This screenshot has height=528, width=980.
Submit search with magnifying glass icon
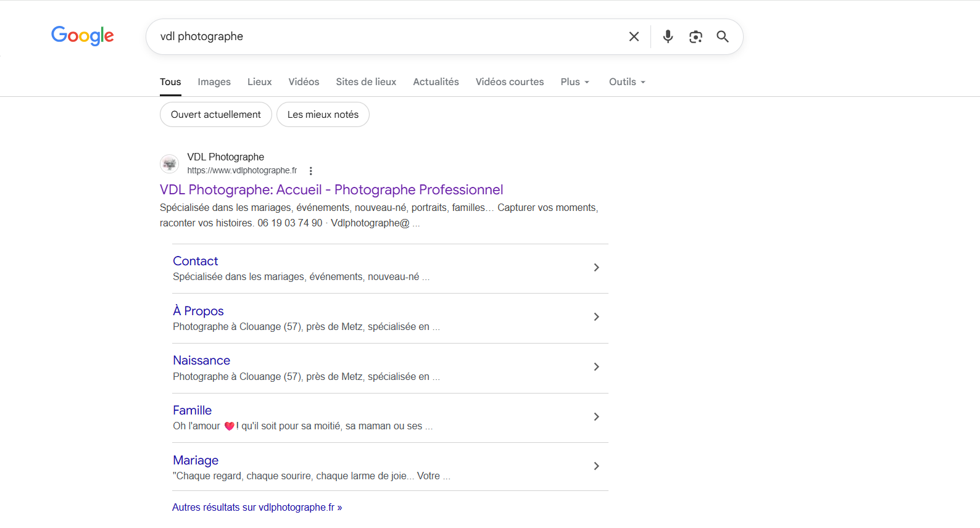click(723, 36)
